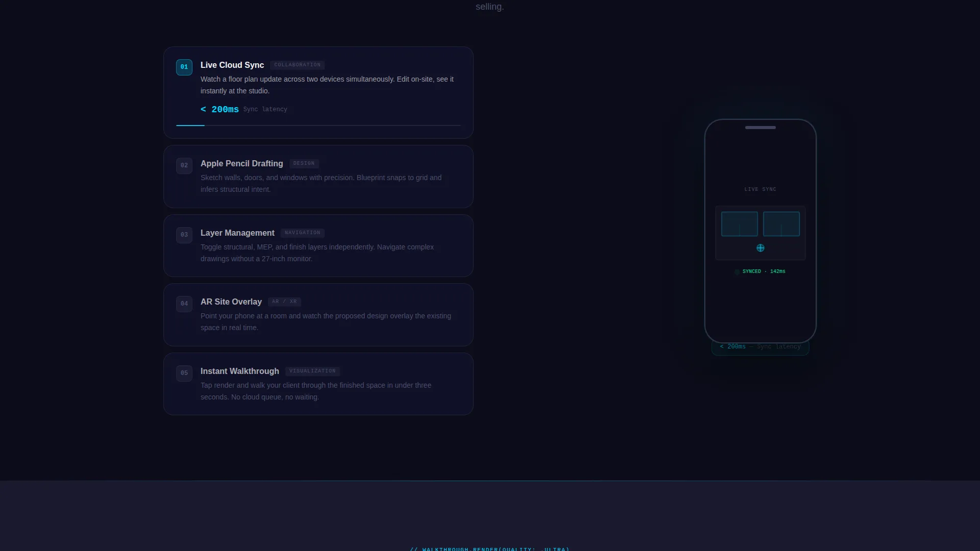Viewport: 980px width, 551px height.
Task: Click the phone mockup speaker notch
Action: point(761,128)
